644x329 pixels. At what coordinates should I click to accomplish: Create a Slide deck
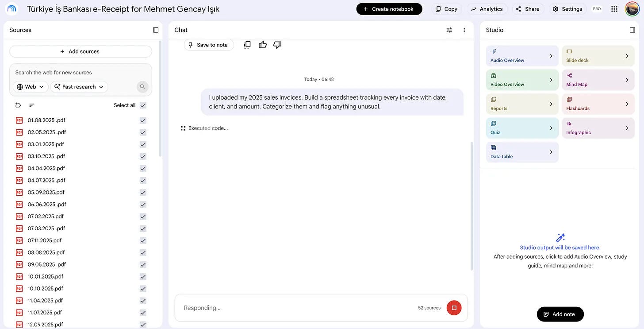[598, 56]
